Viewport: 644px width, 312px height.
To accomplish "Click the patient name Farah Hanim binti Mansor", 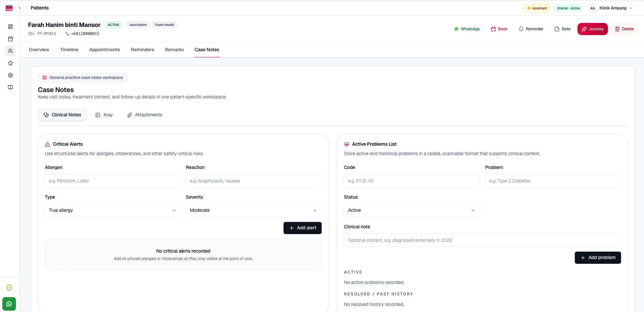I will pyautogui.click(x=64, y=25).
